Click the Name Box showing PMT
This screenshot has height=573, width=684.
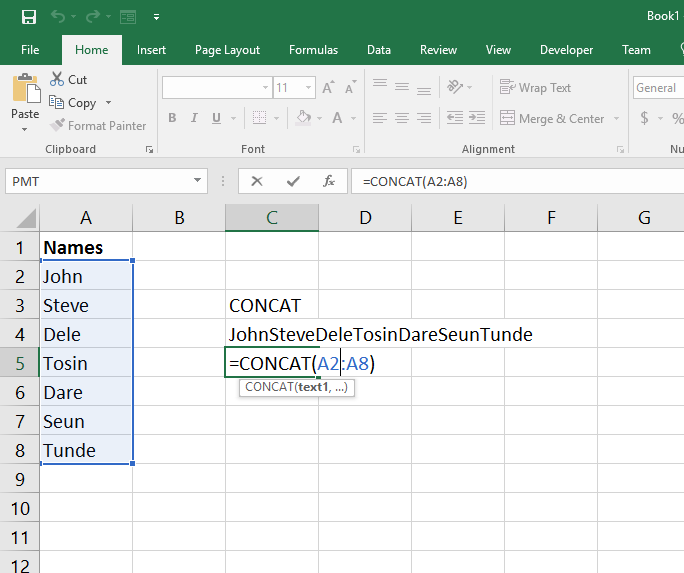tap(99, 181)
